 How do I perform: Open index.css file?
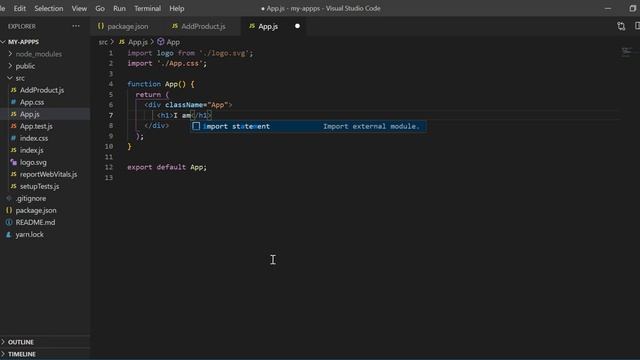click(x=34, y=138)
